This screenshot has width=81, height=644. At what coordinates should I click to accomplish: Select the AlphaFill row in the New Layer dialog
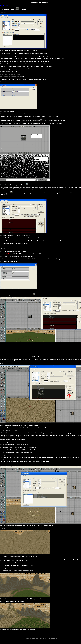coord(15,275)
